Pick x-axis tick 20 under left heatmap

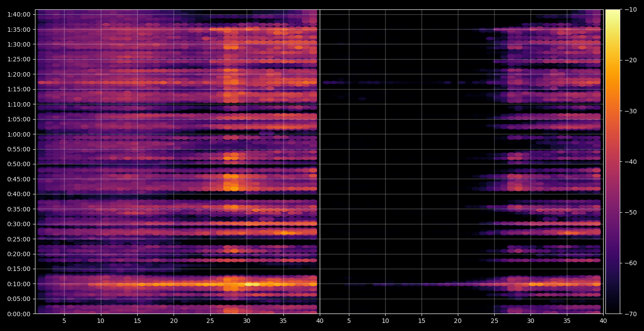coord(174,321)
